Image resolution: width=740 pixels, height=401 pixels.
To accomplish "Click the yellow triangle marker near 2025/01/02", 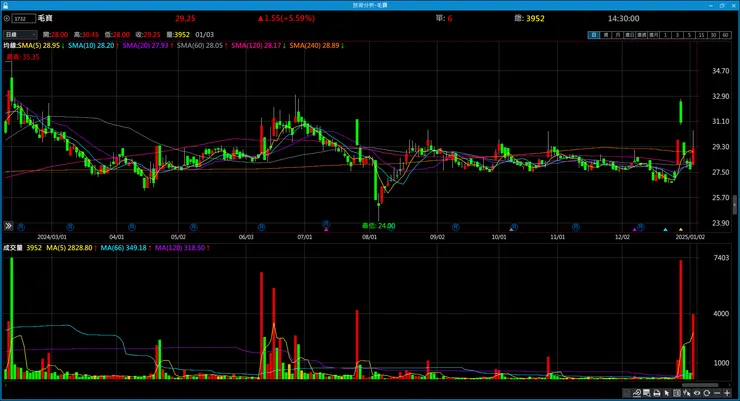I will tap(681, 230).
